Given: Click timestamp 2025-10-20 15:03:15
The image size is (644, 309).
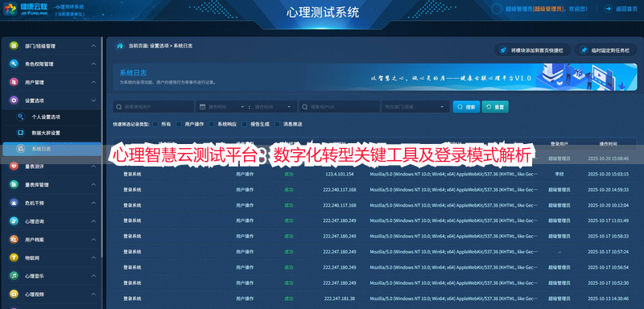Looking at the screenshot, I should [x=608, y=174].
